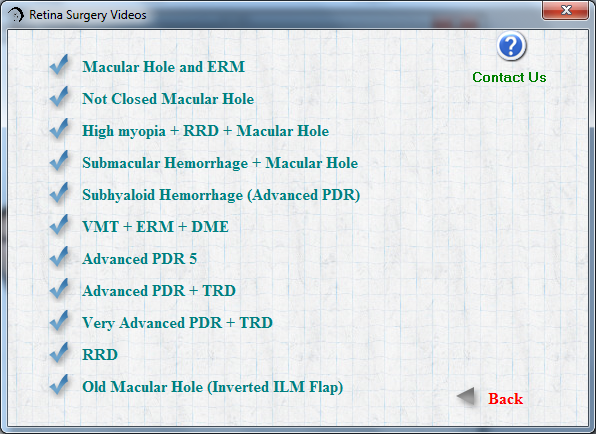Open the VMT + ERM + DME video
Screen dimensions: 596x434
155,227
